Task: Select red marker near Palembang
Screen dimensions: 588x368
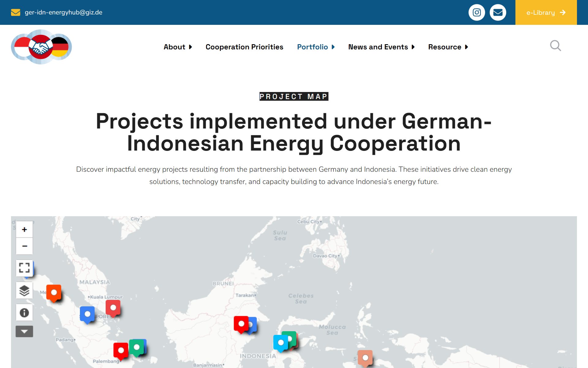Action: 121,351
